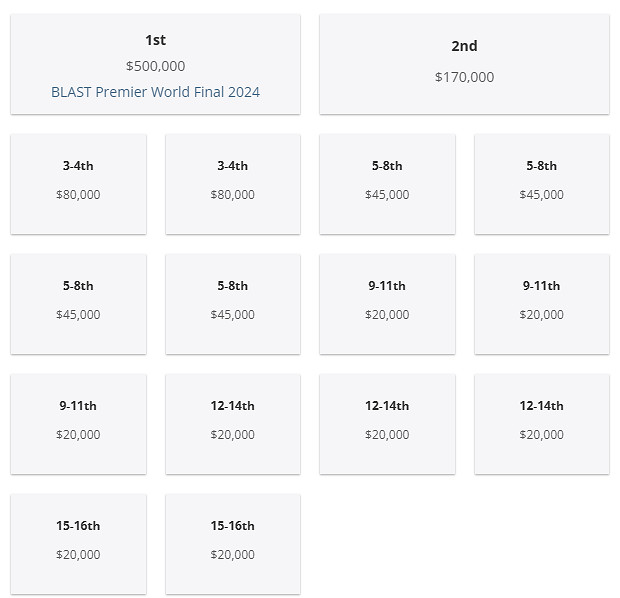The image size is (620, 598).
Task: Click the first 15-16th place card
Action: 78,544
